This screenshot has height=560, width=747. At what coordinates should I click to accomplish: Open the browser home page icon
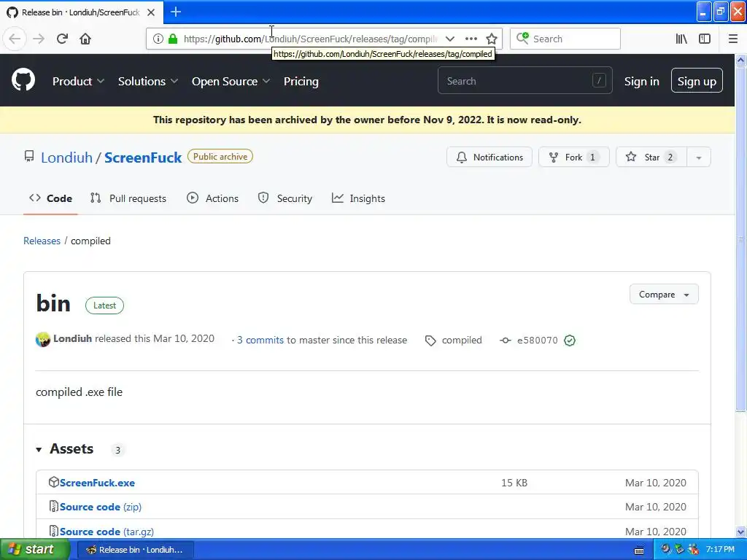pyautogui.click(x=85, y=39)
